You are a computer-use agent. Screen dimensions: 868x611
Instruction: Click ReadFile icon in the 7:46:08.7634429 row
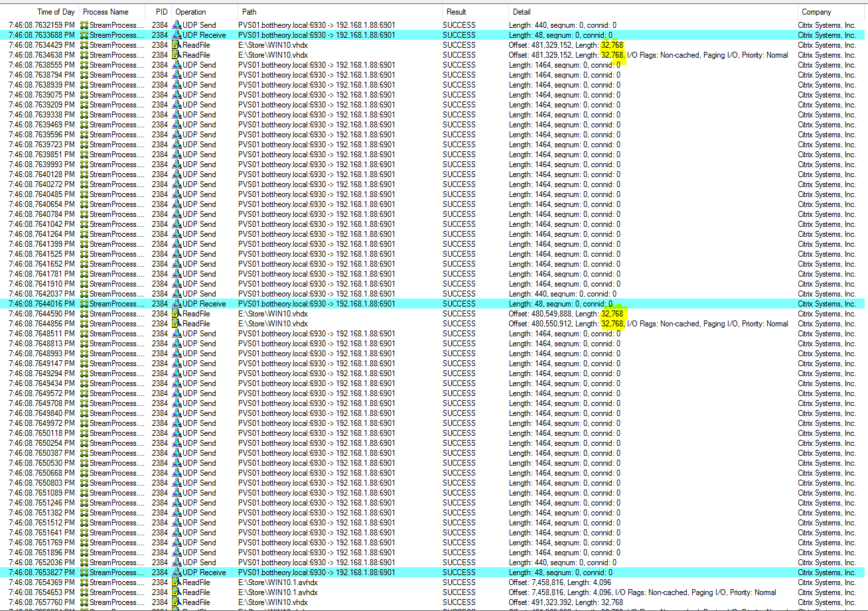point(177,45)
